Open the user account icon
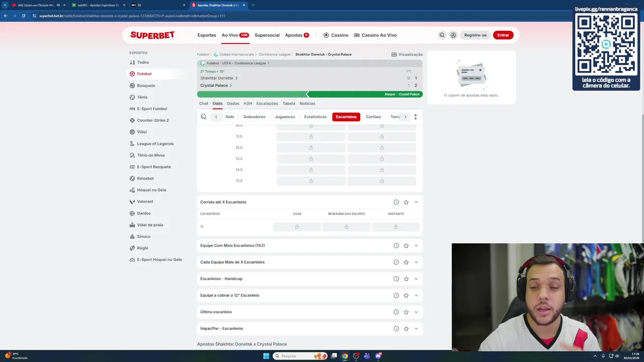644x362 pixels. [453, 35]
